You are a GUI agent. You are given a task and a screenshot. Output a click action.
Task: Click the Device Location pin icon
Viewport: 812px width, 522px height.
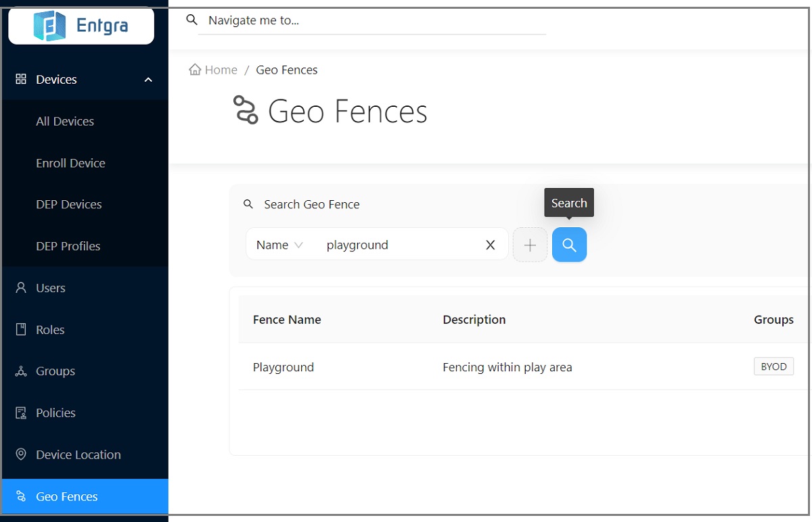click(21, 454)
